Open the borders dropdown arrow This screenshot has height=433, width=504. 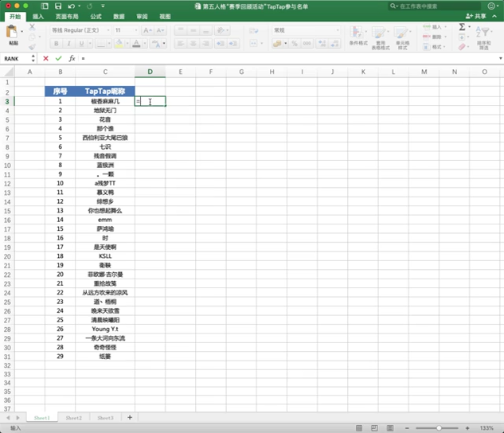tap(109, 43)
